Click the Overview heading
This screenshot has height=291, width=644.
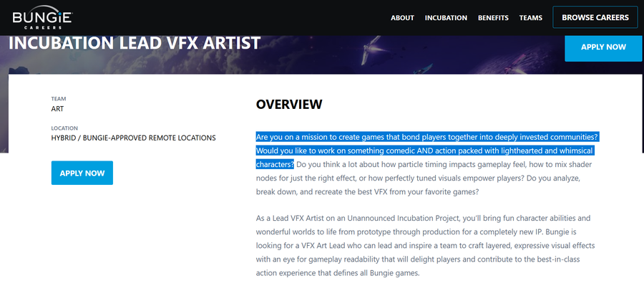click(289, 105)
